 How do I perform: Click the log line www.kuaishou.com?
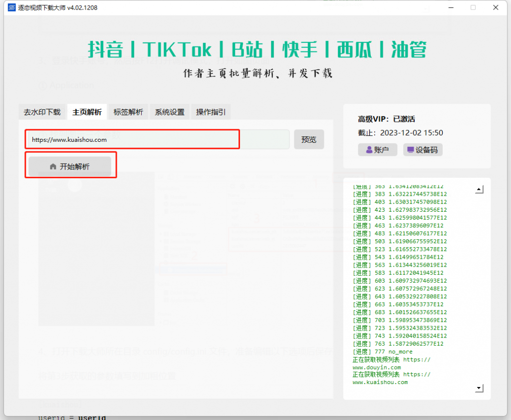[380, 382]
